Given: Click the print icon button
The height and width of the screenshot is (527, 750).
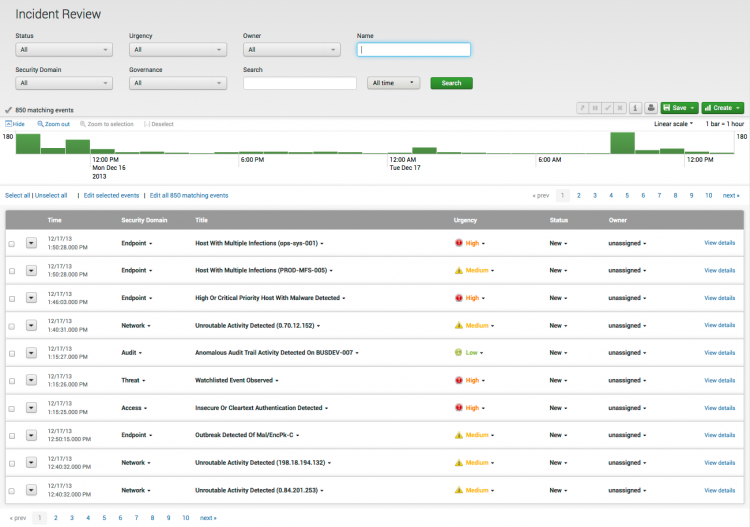Looking at the screenshot, I should pyautogui.click(x=651, y=108).
